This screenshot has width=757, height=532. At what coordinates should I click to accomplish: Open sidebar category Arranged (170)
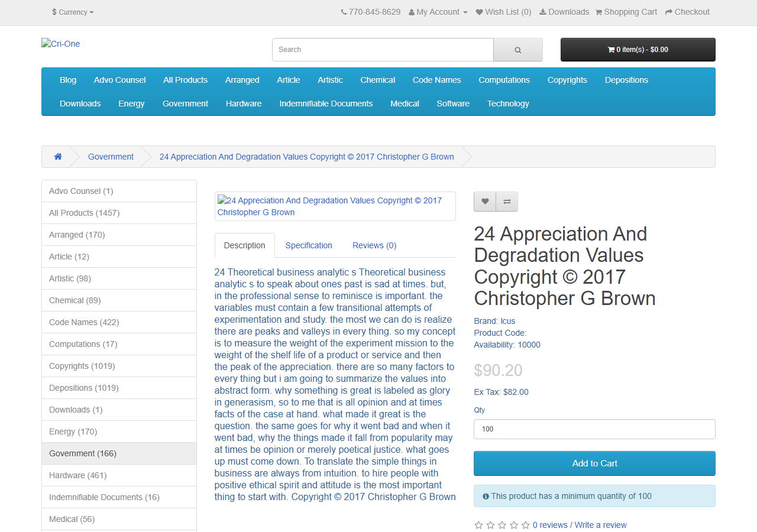[119, 235]
